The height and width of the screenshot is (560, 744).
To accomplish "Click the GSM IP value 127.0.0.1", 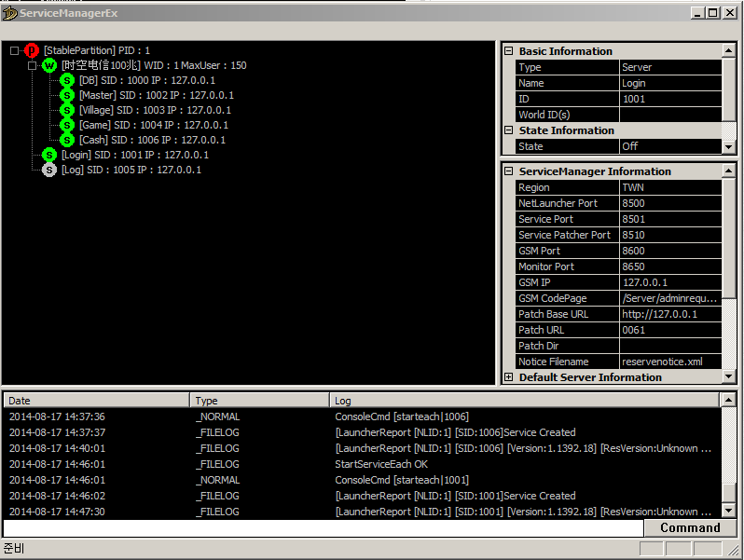I will pyautogui.click(x=670, y=282).
